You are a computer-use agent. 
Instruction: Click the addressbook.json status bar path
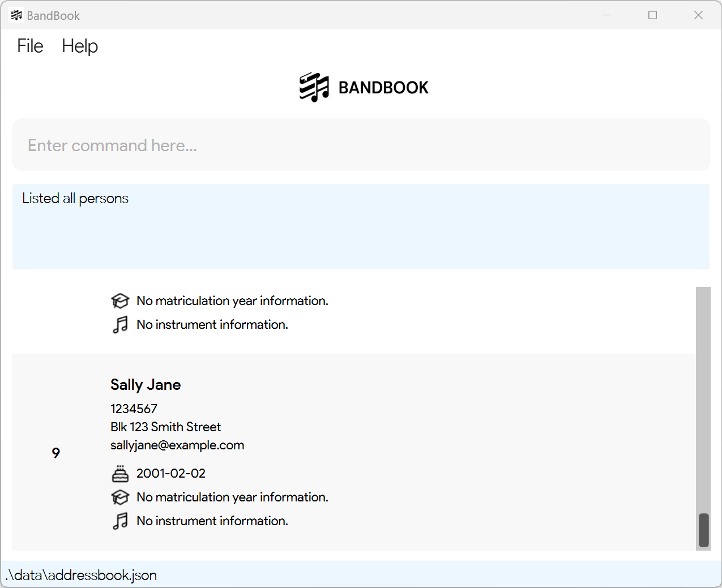82,575
